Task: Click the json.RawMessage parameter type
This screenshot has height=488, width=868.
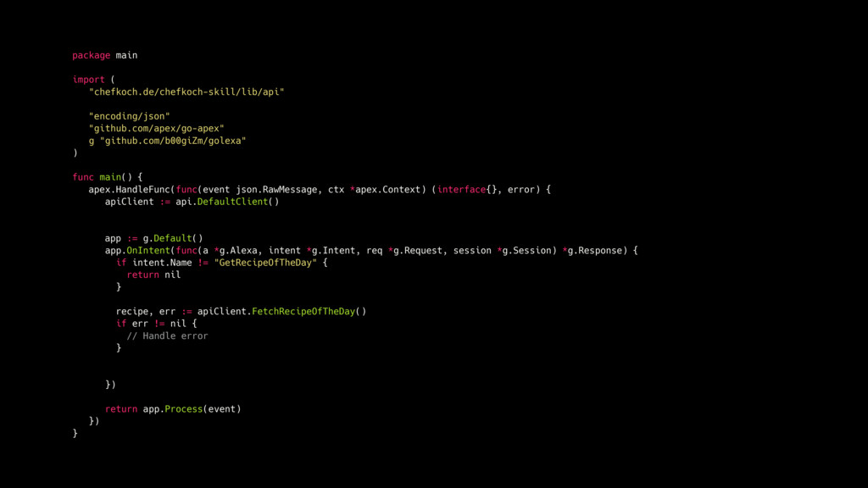Action: pos(276,189)
